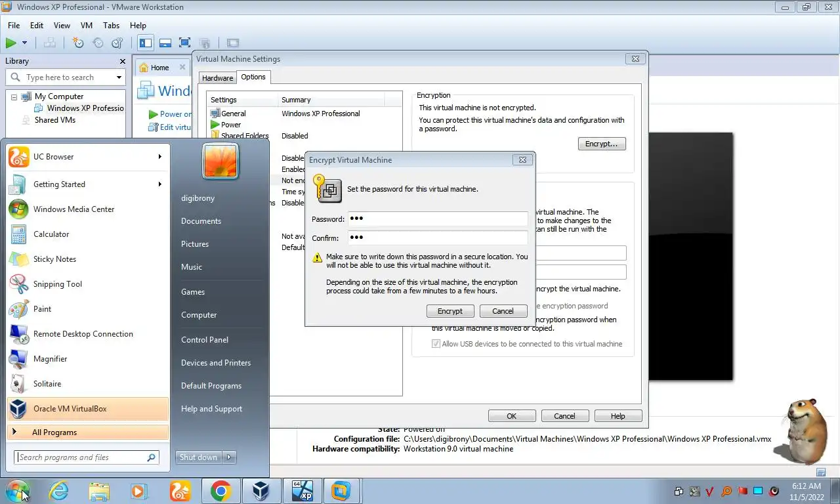Expand All Programs in Start menu

click(88, 432)
